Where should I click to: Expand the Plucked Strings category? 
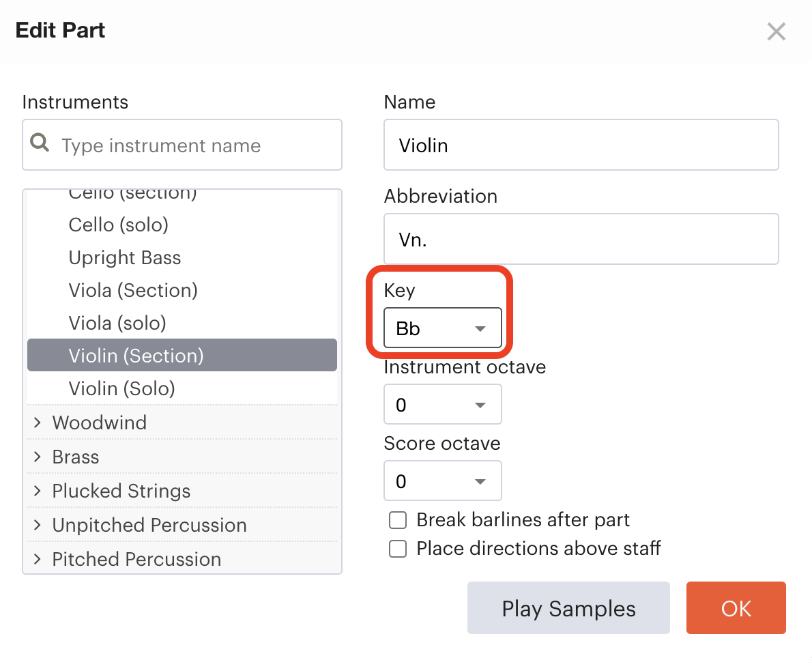[x=182, y=491]
